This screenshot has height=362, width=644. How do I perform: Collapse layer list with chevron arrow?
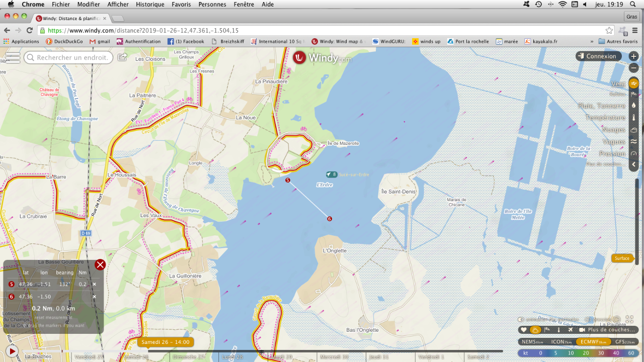(x=634, y=164)
